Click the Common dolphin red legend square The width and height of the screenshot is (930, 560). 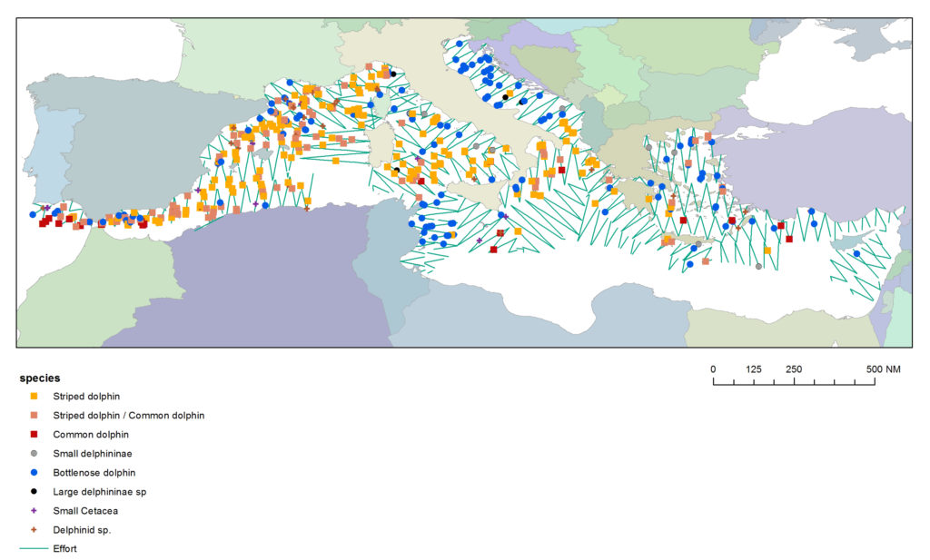click(x=34, y=435)
